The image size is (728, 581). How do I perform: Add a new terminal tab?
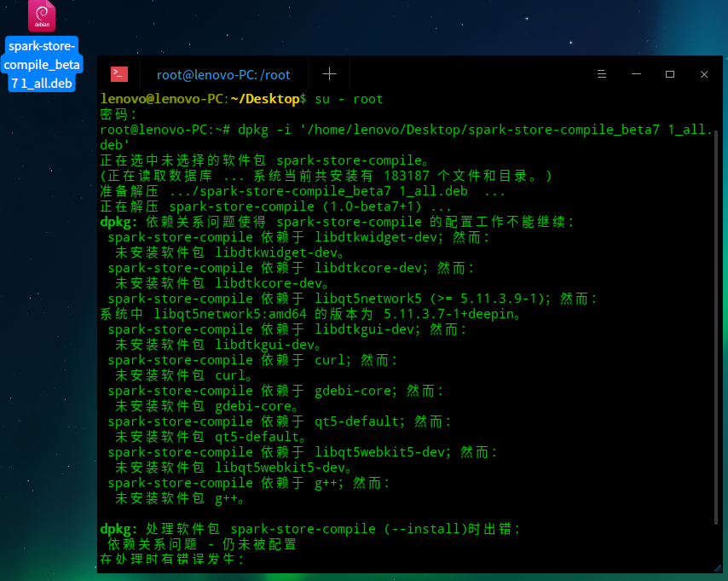point(329,74)
